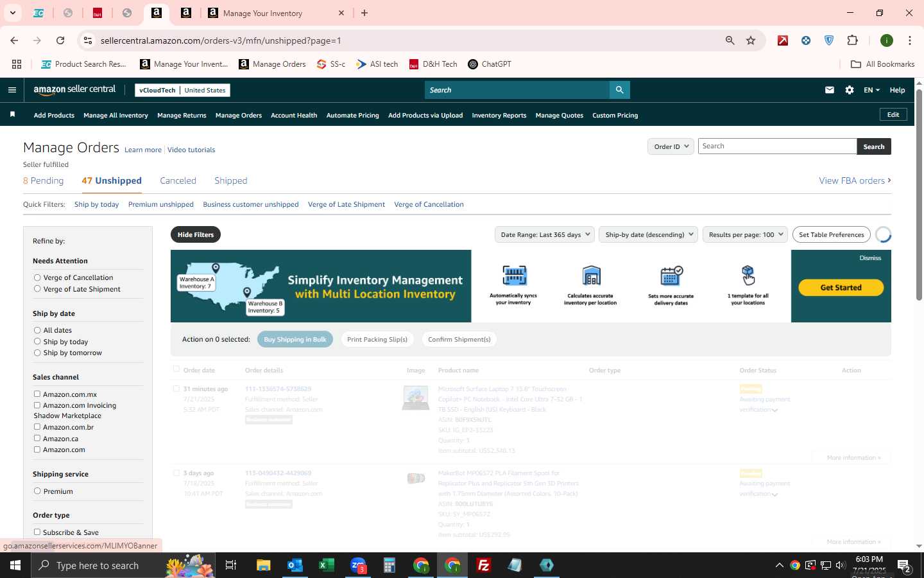Open Account Health menu item
The width and height of the screenshot is (924, 578).
[294, 116]
